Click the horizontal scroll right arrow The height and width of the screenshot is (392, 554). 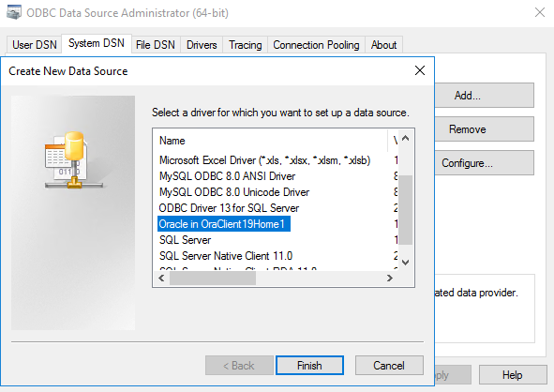pos(390,279)
